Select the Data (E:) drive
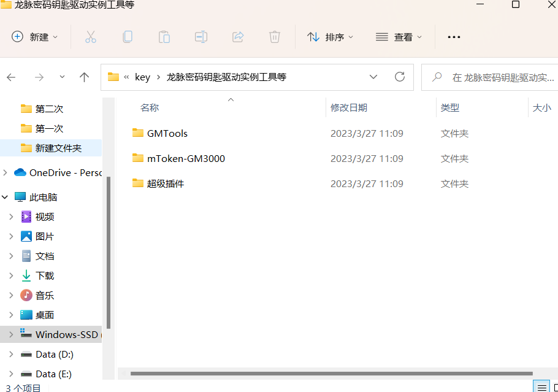 point(54,374)
